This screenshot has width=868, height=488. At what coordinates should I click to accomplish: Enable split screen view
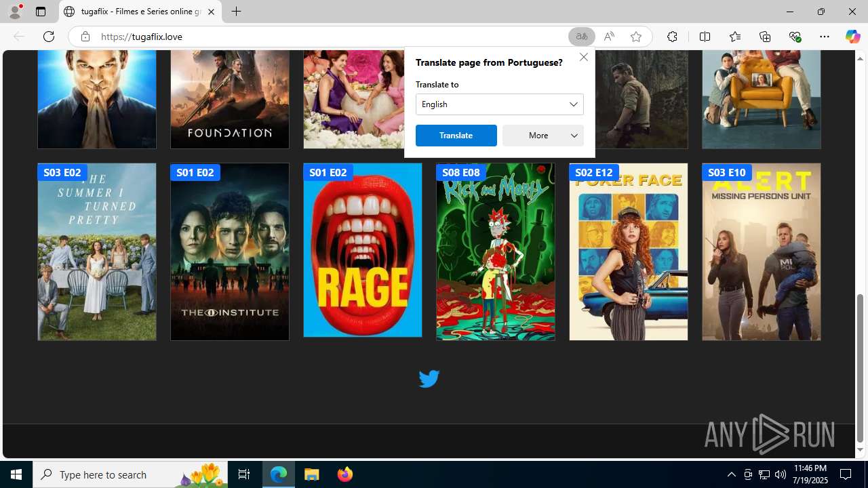(x=705, y=37)
